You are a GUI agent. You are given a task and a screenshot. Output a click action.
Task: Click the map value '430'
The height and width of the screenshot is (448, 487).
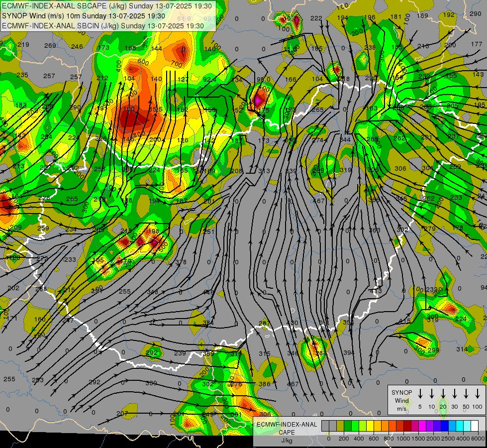click(292, 323)
